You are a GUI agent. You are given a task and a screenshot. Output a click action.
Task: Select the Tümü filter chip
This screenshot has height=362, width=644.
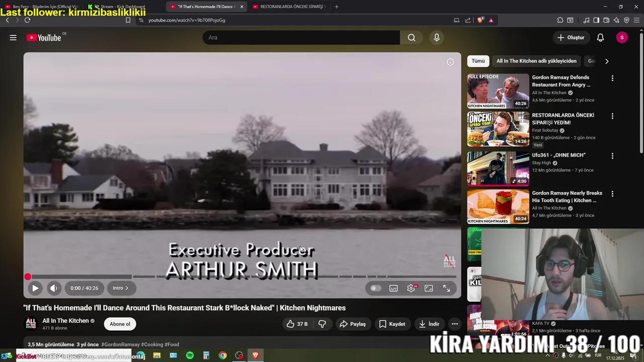478,61
